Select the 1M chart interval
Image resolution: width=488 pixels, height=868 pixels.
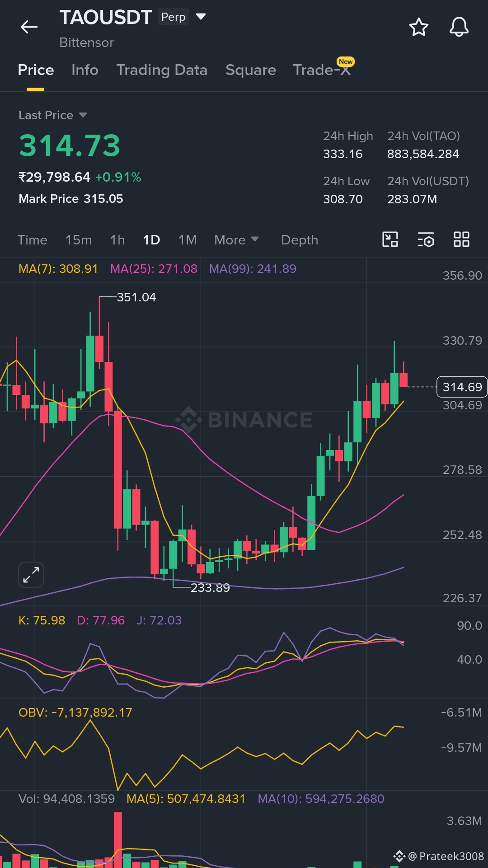pyautogui.click(x=188, y=240)
